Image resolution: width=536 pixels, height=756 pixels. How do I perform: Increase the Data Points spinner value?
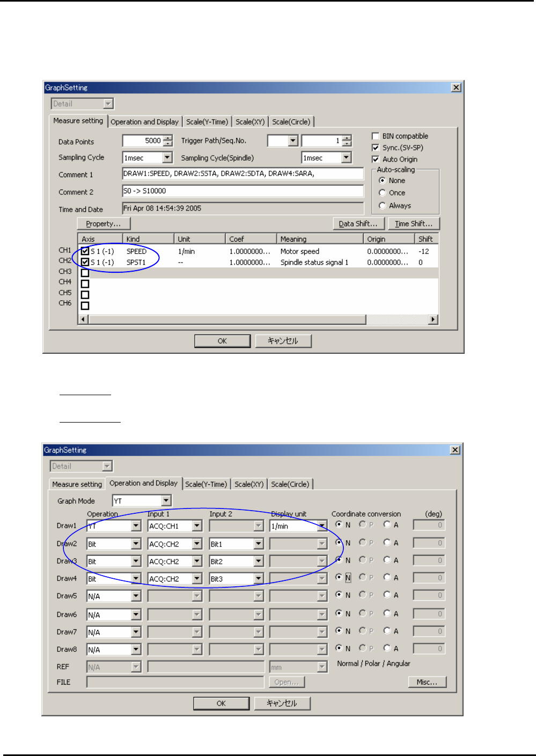click(x=168, y=138)
